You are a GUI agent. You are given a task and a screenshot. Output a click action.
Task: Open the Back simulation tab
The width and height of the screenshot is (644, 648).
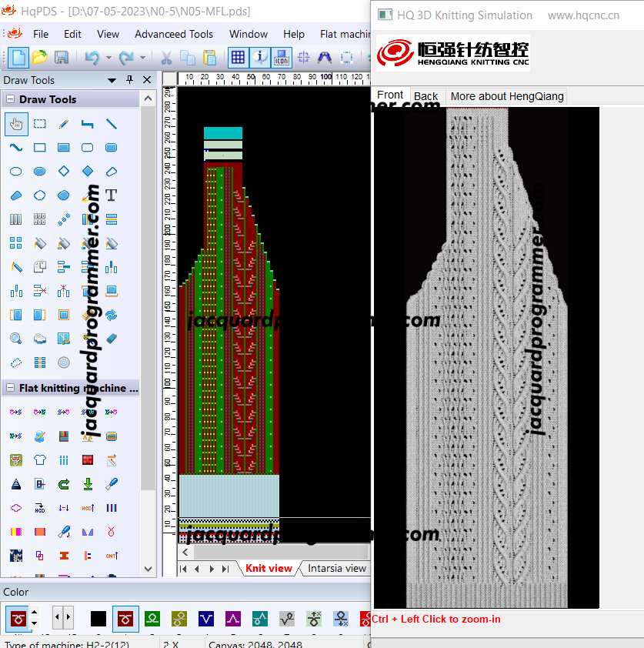pyautogui.click(x=426, y=96)
